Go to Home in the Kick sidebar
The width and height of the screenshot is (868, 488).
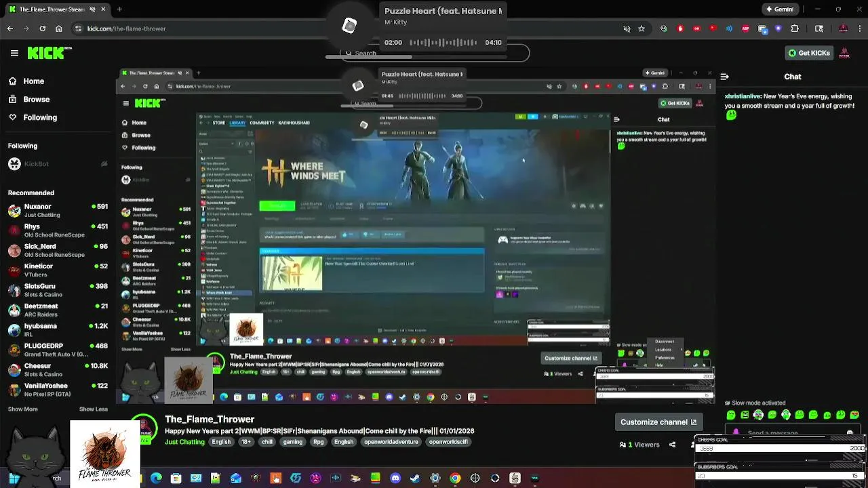(x=26, y=81)
